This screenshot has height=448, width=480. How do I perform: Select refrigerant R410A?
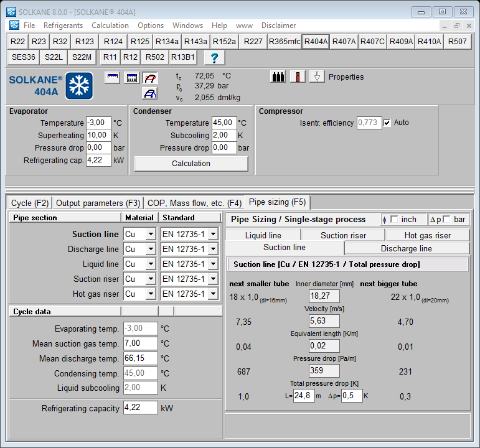tap(429, 42)
